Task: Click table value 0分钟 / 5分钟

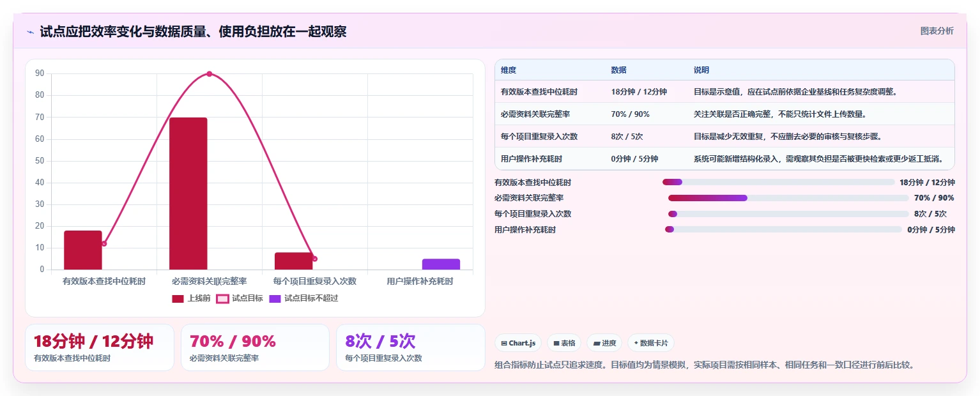Action: pos(634,158)
